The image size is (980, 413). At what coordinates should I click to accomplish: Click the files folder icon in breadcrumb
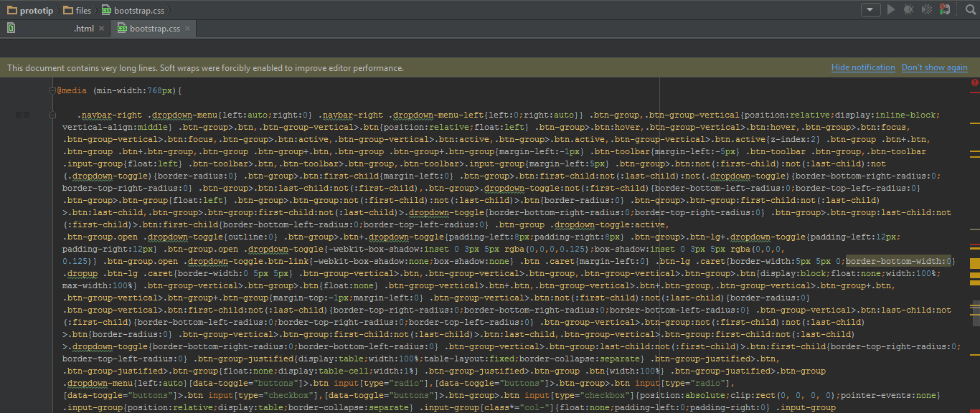coord(68,10)
